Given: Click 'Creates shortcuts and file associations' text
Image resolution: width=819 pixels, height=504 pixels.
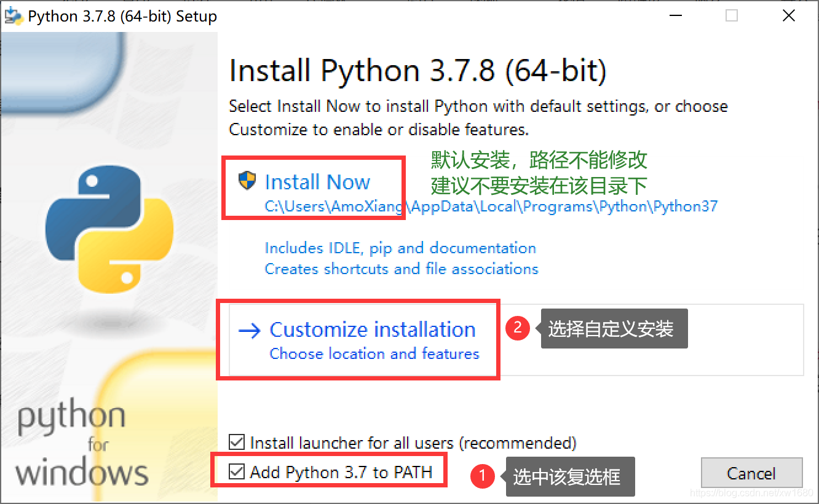Looking at the screenshot, I should (x=402, y=269).
